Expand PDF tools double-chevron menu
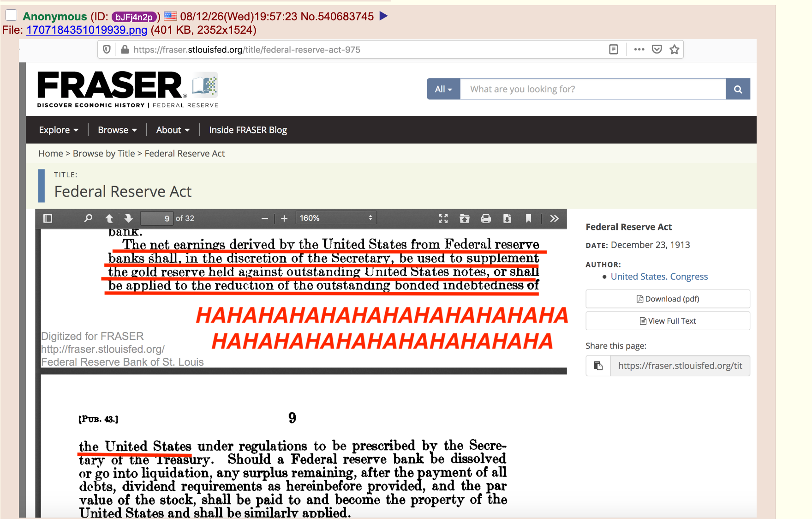Screen dimensions: 812x519 (555, 218)
